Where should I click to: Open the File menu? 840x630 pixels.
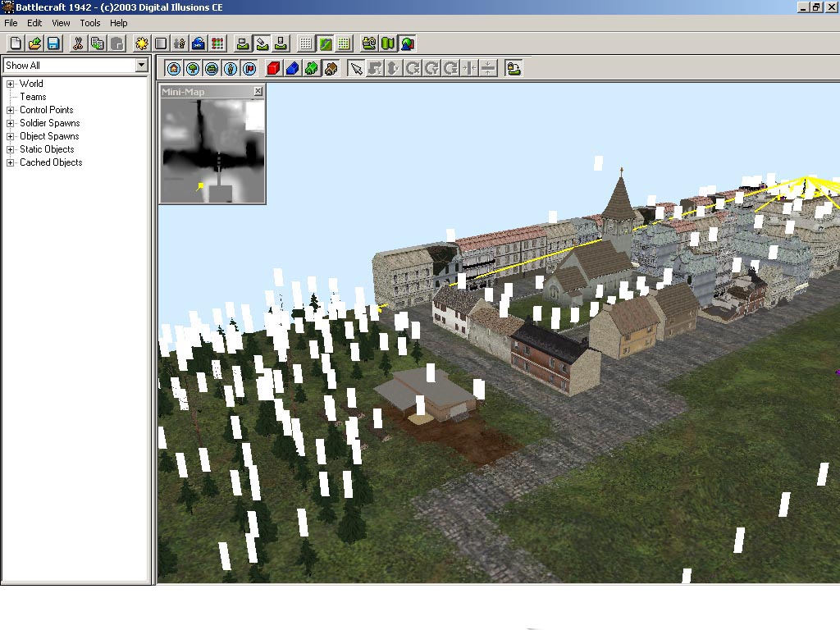11,23
